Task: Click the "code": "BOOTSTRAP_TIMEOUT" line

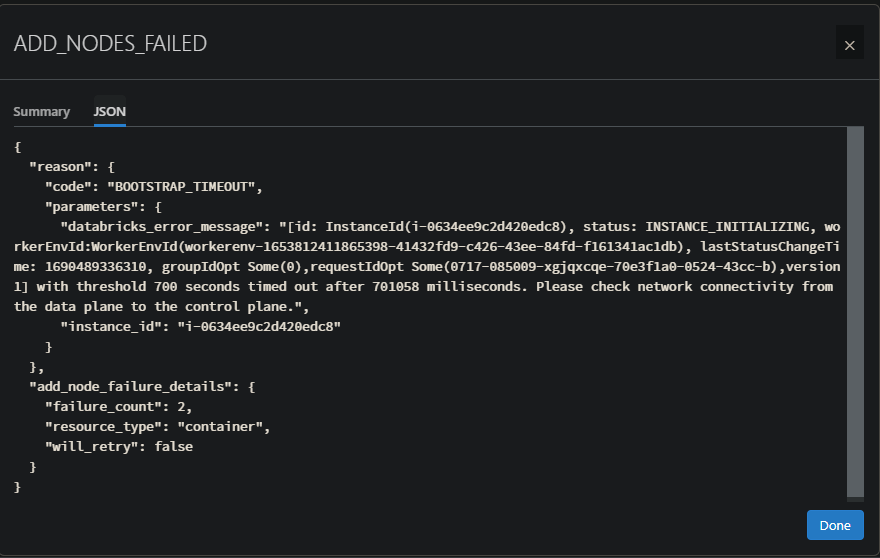Action: tap(154, 186)
